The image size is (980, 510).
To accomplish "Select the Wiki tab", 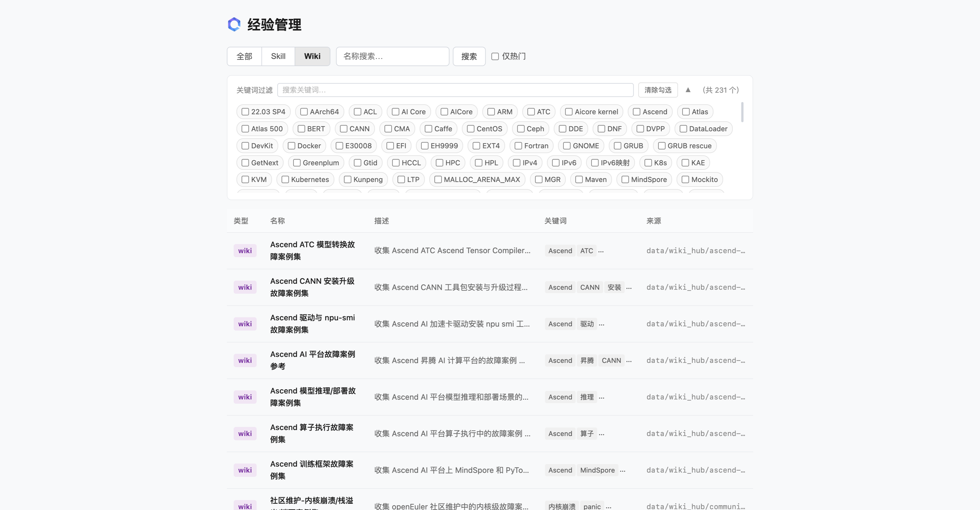I will coord(312,56).
